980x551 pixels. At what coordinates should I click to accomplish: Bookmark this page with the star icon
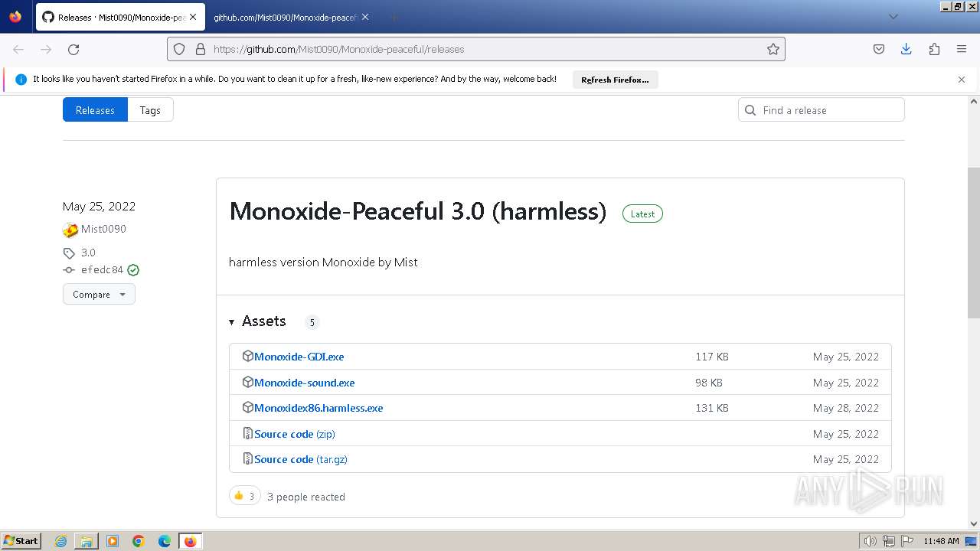tap(773, 49)
